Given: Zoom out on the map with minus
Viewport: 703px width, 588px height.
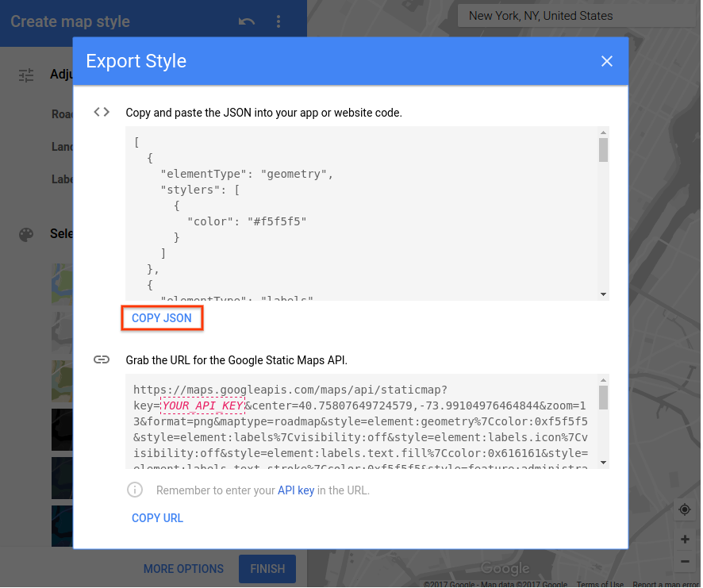Looking at the screenshot, I should coord(685,562).
